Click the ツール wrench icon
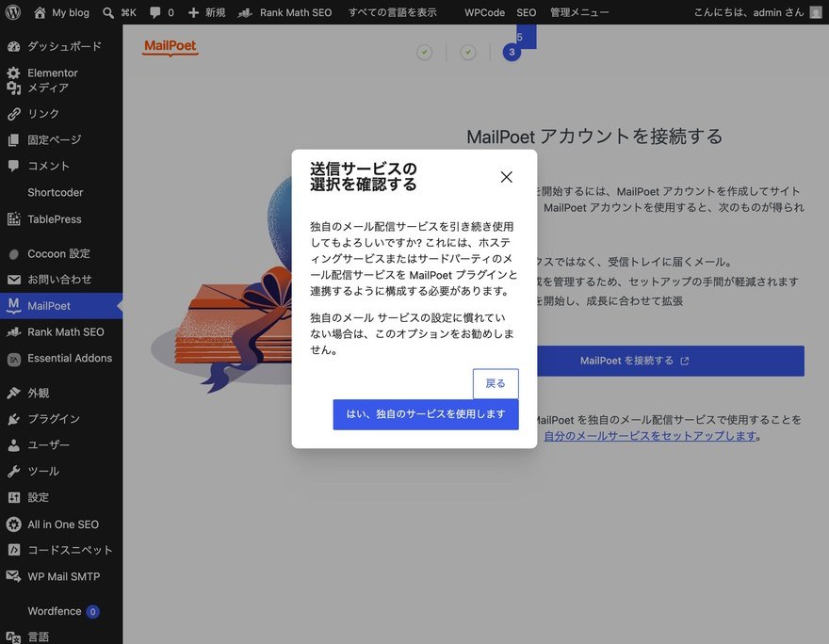The image size is (829, 644). 14,472
